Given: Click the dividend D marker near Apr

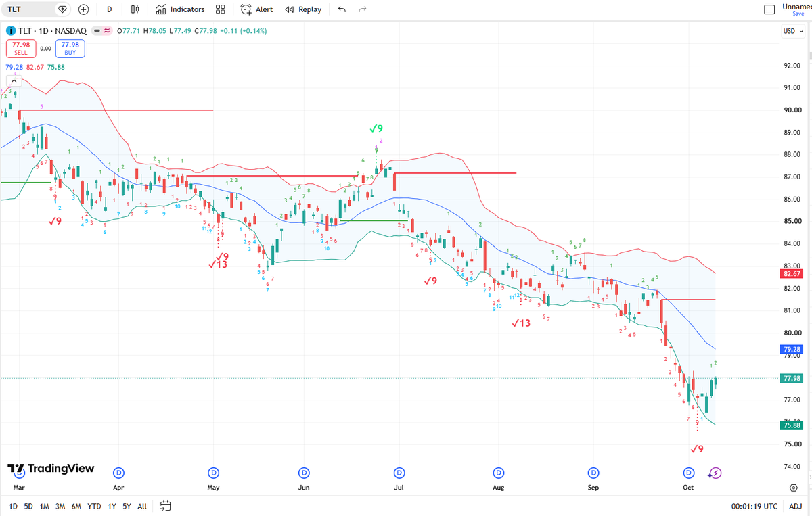Looking at the screenshot, I should (119, 472).
